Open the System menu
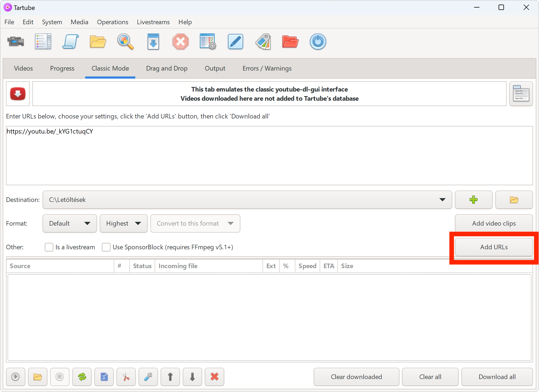The width and height of the screenshot is (539, 392). pos(52,22)
